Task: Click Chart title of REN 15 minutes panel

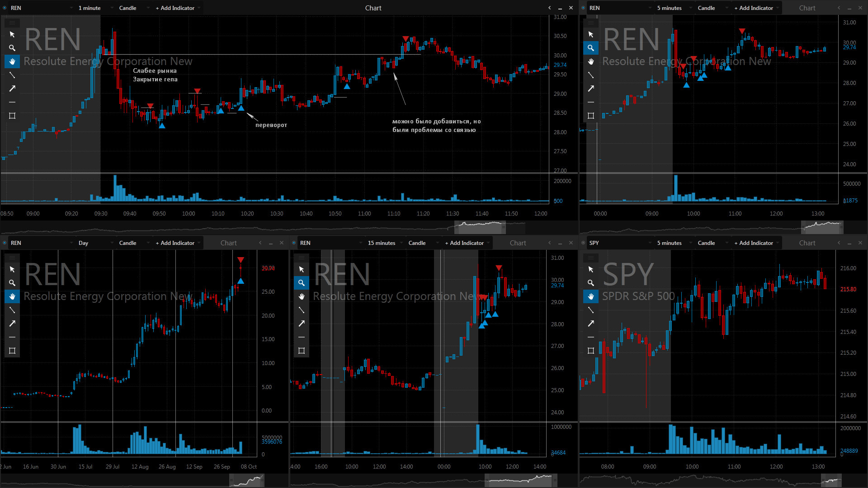Action: coord(518,243)
